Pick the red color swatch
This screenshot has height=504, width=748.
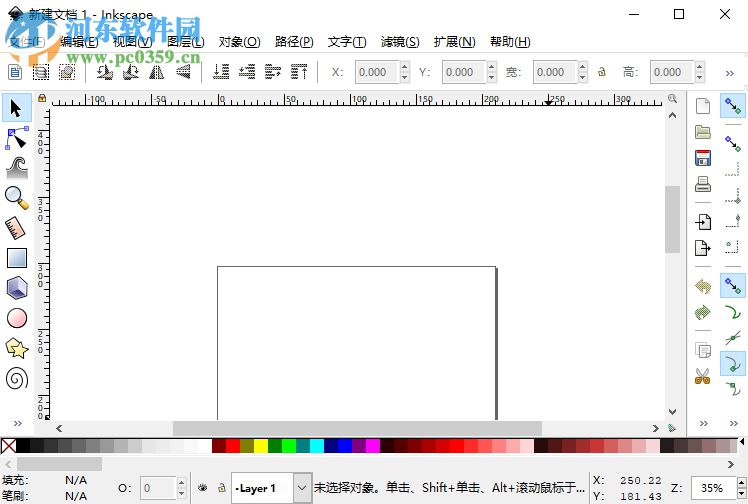point(233,446)
